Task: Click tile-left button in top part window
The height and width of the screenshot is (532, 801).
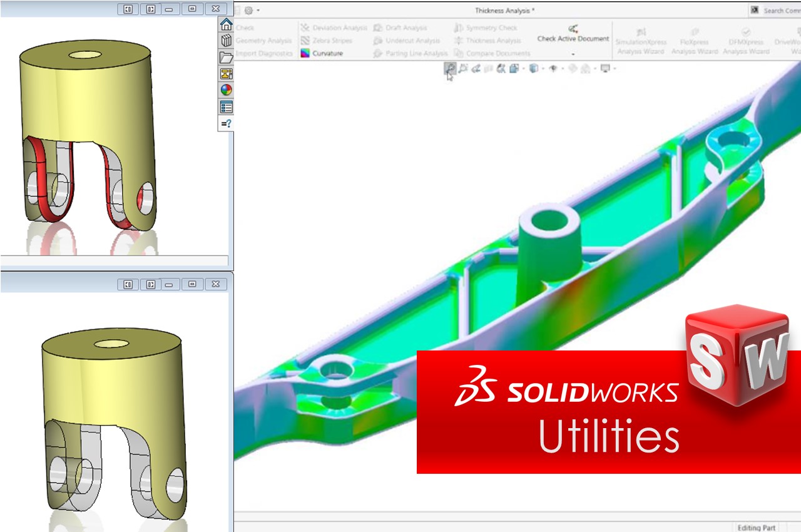Action: coord(128,9)
